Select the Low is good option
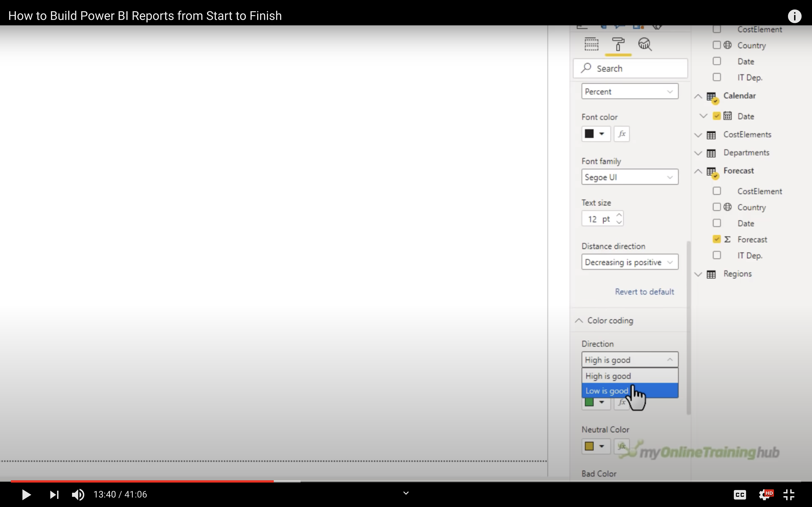 pos(607,391)
